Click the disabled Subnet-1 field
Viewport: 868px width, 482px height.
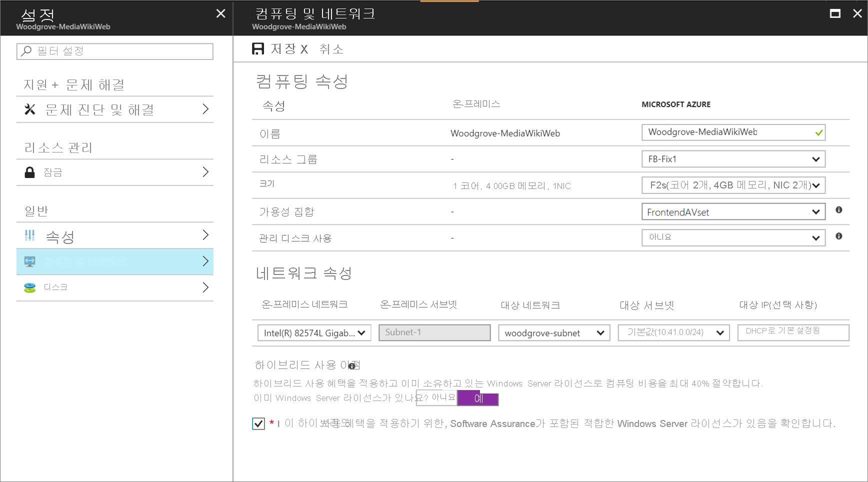(434, 332)
